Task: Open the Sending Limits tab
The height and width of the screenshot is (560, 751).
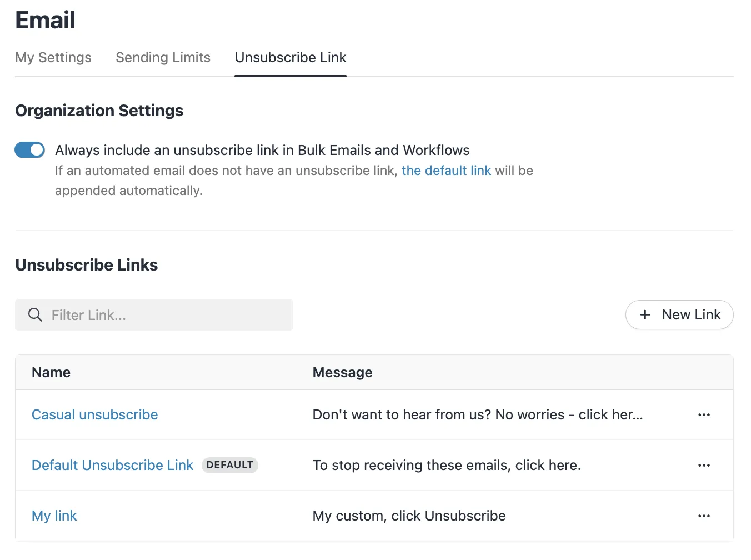Action: click(163, 57)
